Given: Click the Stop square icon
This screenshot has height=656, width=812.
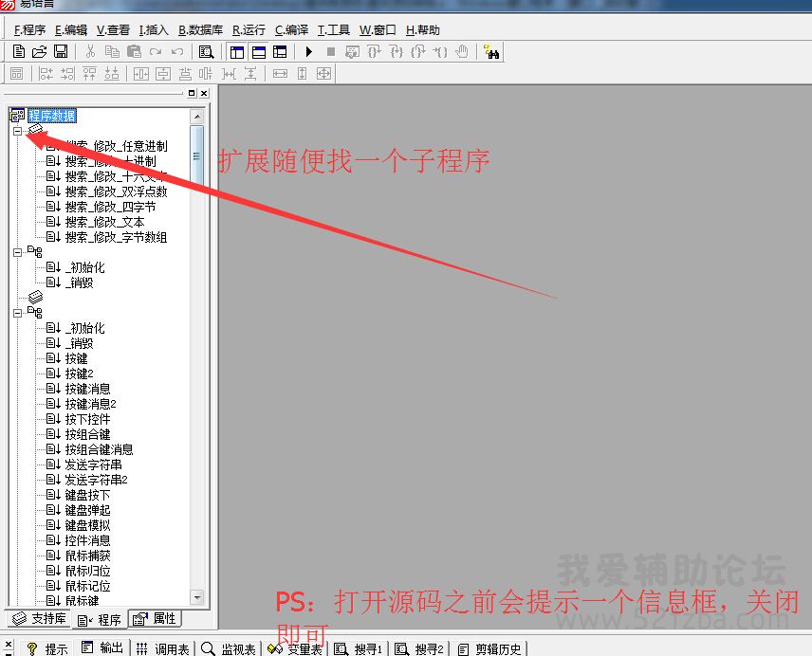Looking at the screenshot, I should [x=331, y=52].
